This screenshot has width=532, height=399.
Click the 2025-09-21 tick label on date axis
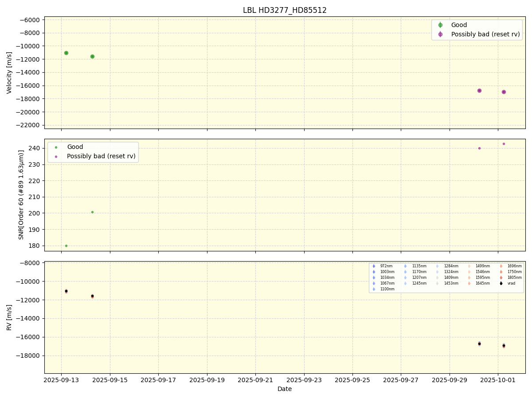255,380
